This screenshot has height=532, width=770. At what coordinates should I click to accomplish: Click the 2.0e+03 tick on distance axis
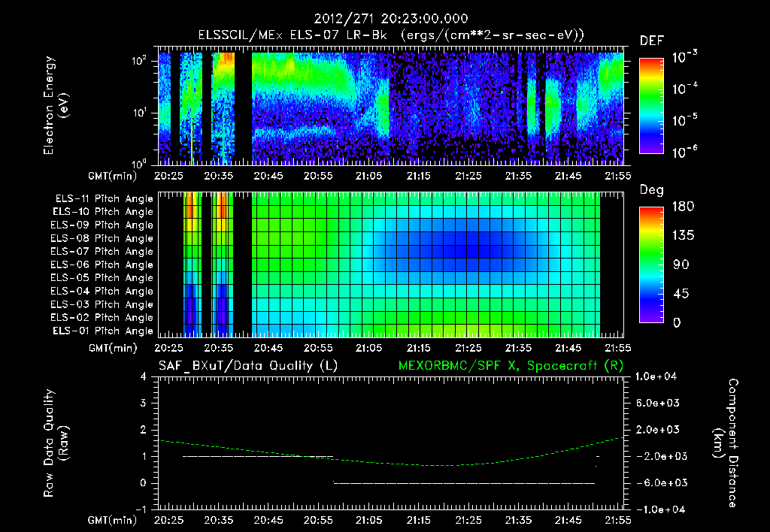coord(658,430)
